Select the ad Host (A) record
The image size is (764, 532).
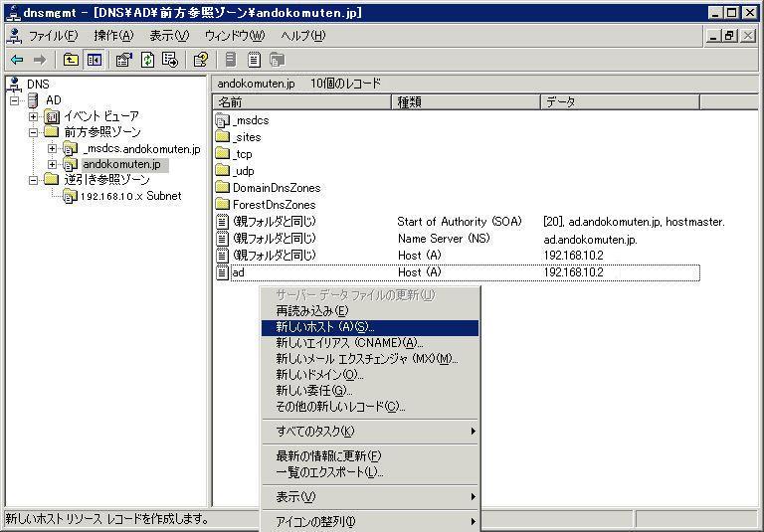[457, 272]
